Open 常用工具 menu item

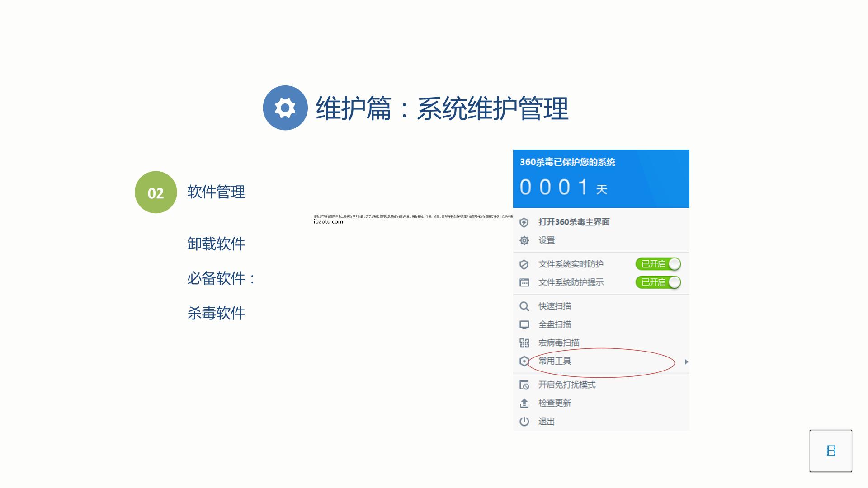[601, 361]
